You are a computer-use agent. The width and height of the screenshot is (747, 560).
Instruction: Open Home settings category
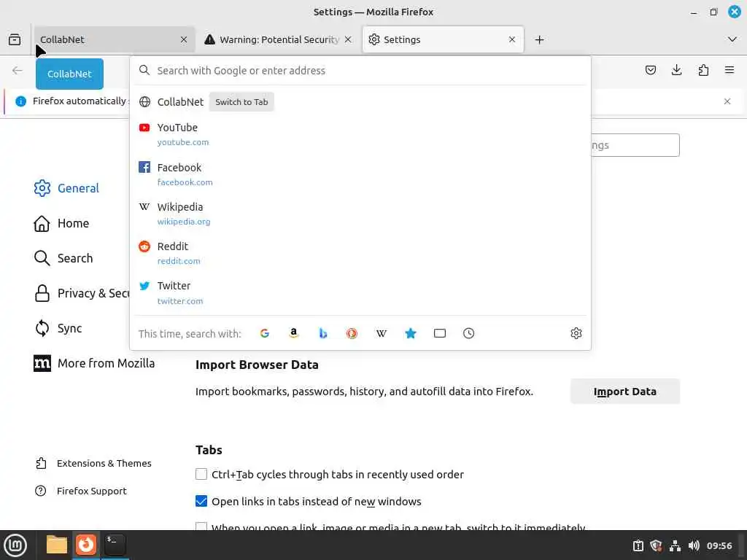click(61, 223)
